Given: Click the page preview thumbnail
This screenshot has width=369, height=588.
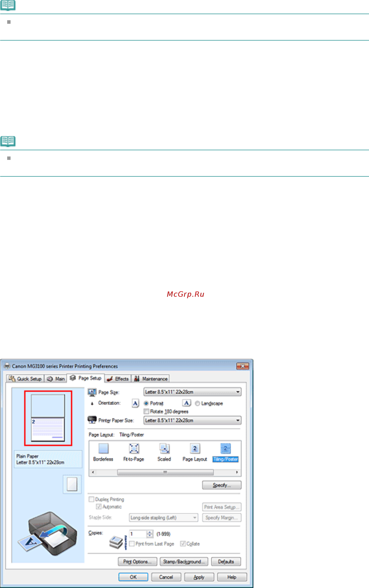Looking at the screenshot, I should pyautogui.click(x=48, y=418).
